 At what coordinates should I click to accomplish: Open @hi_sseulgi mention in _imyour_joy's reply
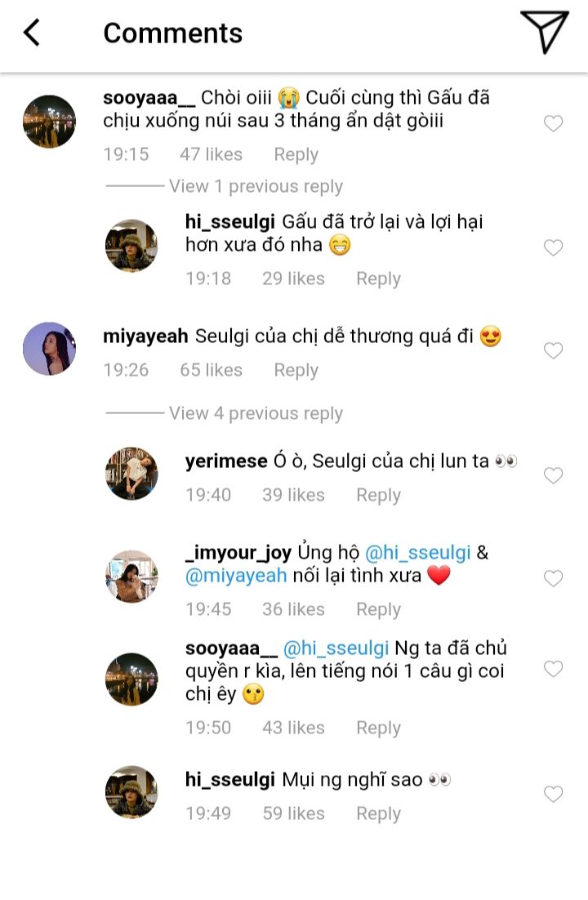(x=417, y=553)
